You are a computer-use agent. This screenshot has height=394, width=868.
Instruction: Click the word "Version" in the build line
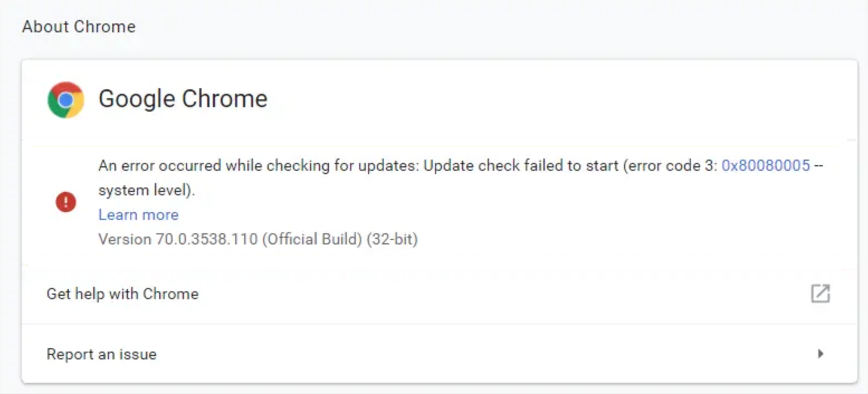tap(124, 239)
